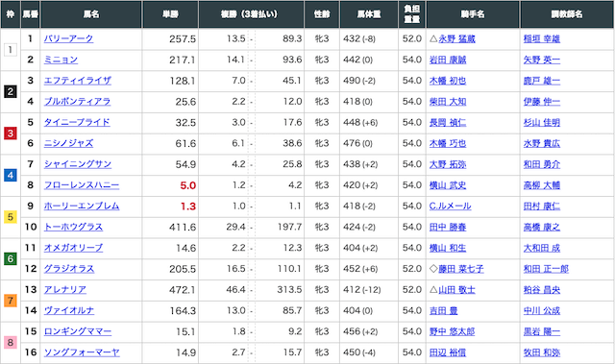
Task: Open horse link ソングフォーマーヤ
Action: coord(82,352)
